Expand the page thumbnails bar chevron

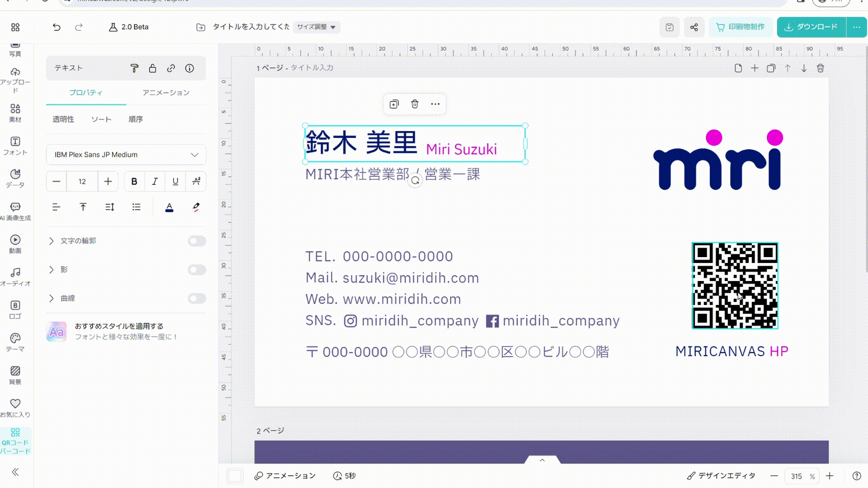(x=542, y=460)
